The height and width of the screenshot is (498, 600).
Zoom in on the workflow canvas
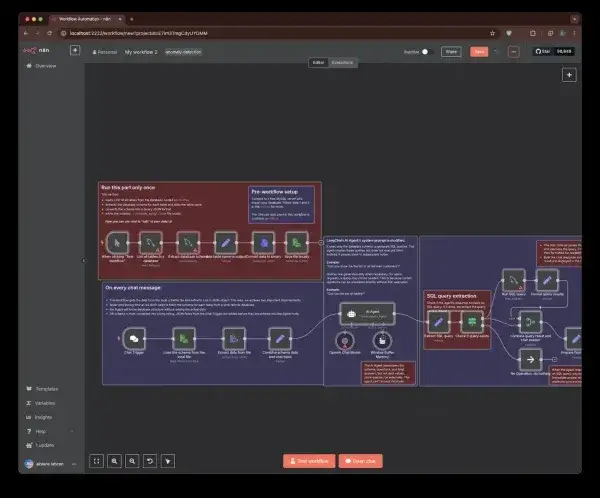[x=115, y=460]
